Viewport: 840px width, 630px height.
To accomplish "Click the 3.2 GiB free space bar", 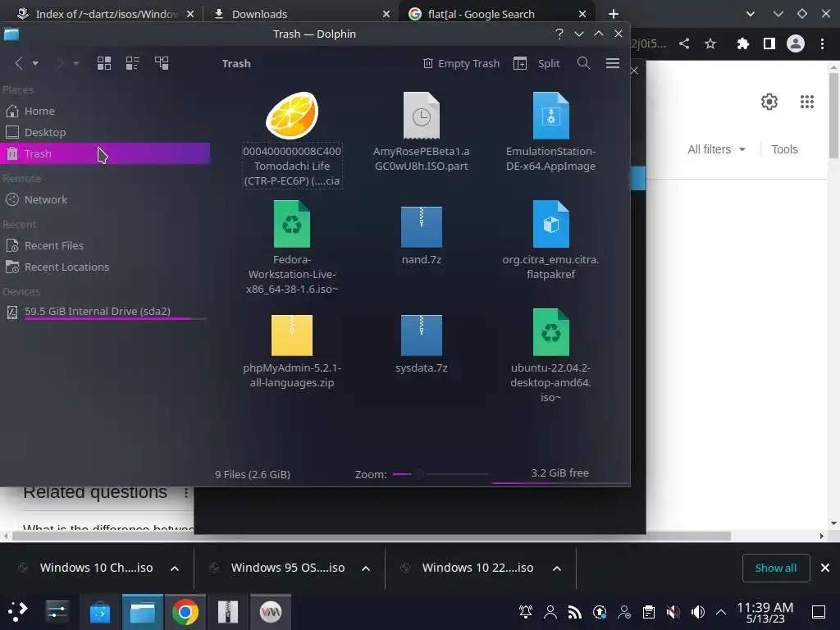I will coord(559,474).
